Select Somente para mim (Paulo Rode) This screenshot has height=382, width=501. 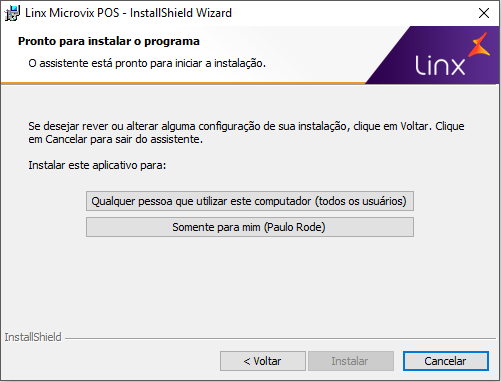(x=250, y=227)
